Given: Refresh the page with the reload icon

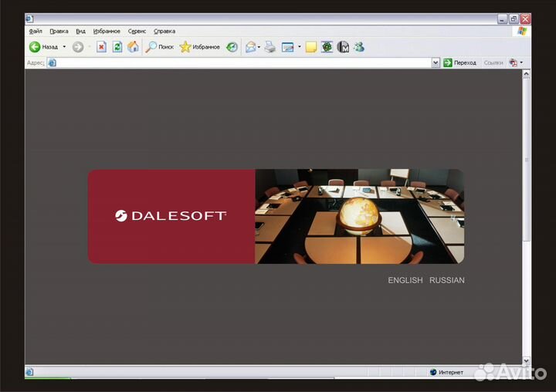Looking at the screenshot, I should pyautogui.click(x=117, y=47).
